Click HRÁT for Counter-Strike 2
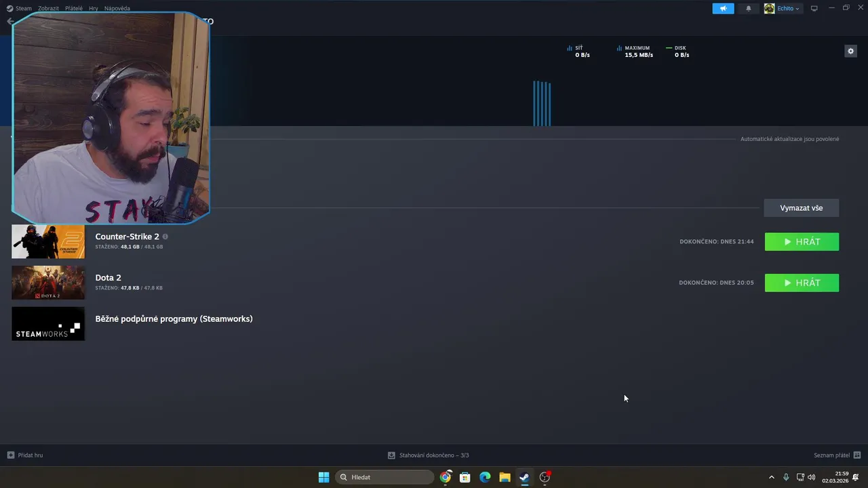 pyautogui.click(x=802, y=242)
